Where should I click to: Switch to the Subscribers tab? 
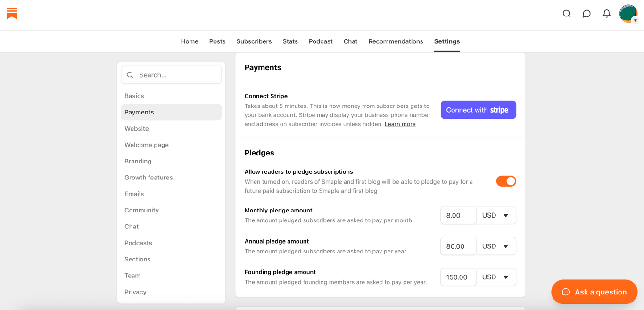254,41
